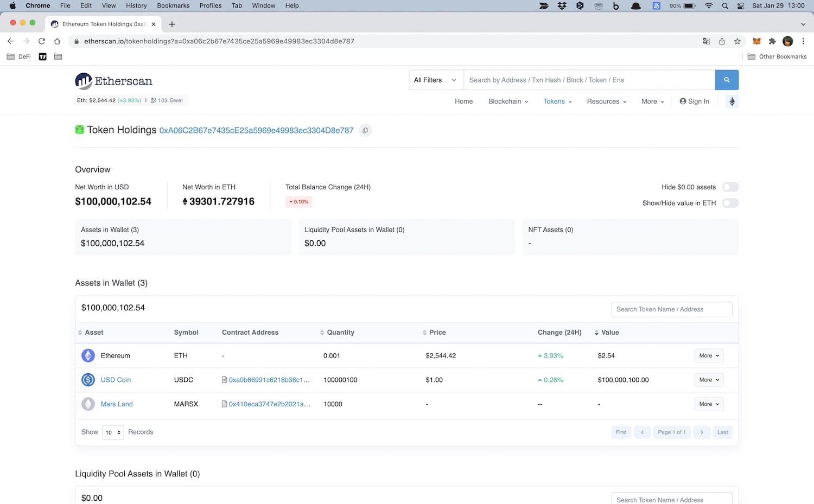Click the assets Search Token Name field

[672, 309]
